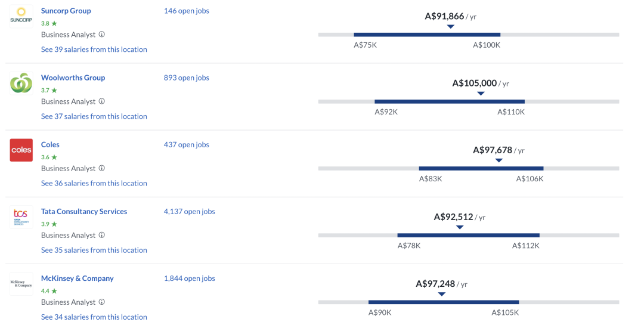Click the Tata Consultancy Services logo

tap(21, 216)
